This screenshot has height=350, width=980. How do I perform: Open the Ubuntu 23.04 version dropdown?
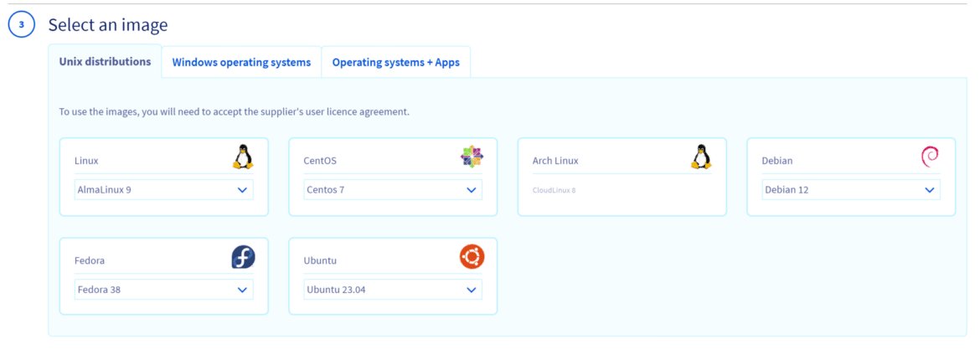tap(393, 290)
